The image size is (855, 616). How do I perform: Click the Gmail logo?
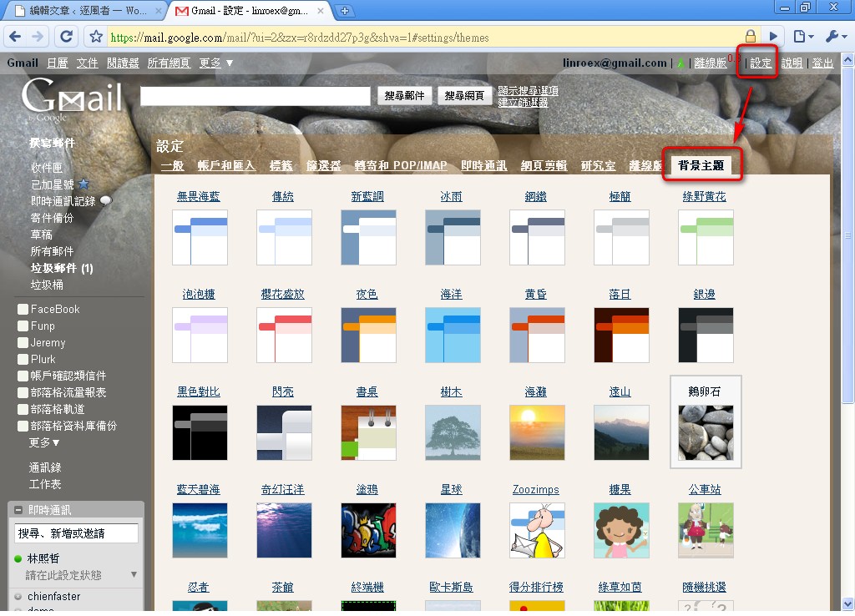click(72, 98)
